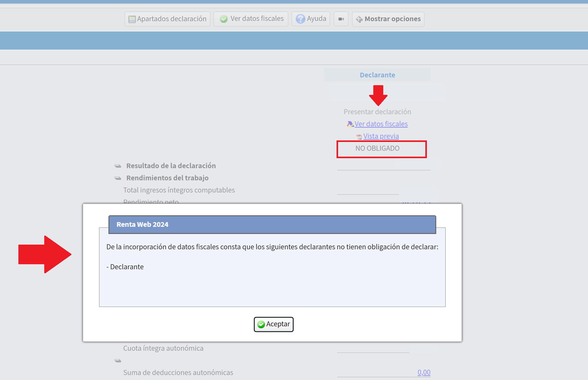Click the green check icon inside Aceptar button
This screenshot has width=588, height=380.
pos(261,324)
